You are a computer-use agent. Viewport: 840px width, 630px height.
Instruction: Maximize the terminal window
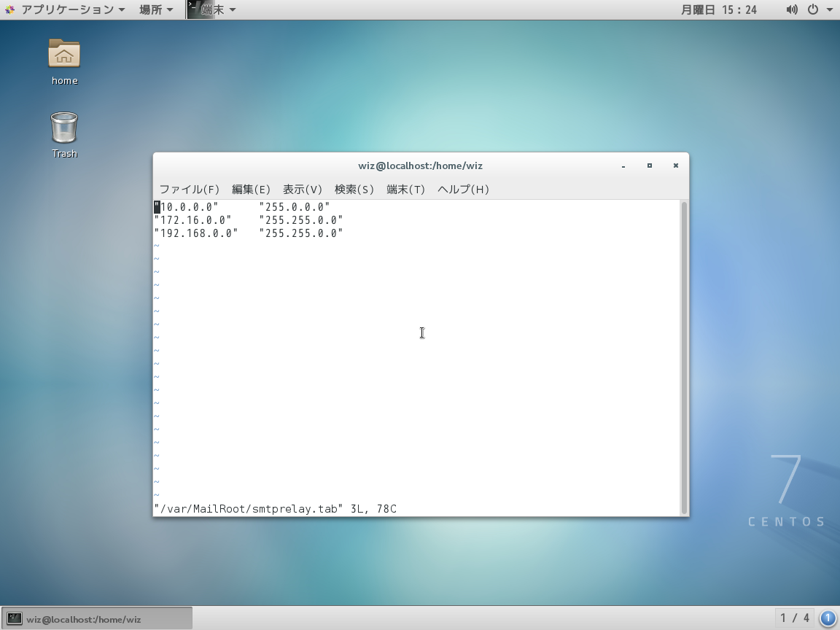(649, 166)
